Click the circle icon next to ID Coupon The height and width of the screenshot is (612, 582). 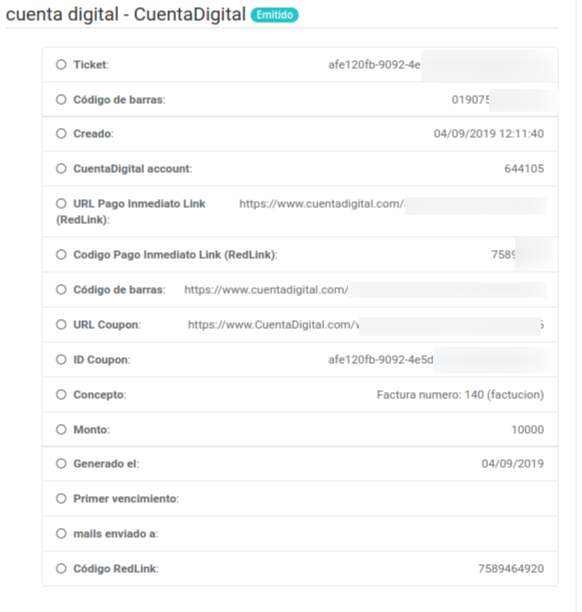click(61, 359)
